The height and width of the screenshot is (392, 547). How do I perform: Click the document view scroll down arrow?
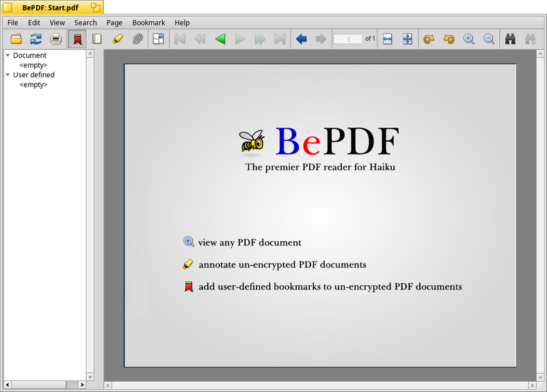540,378
